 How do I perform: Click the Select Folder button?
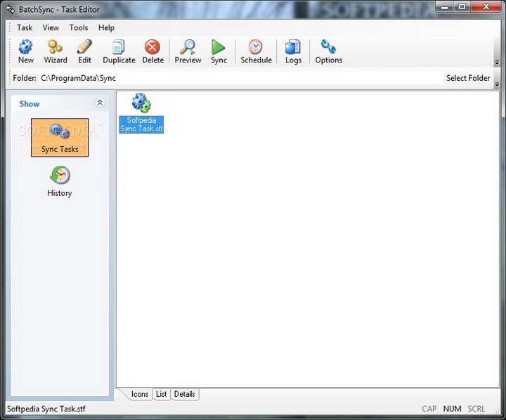click(x=468, y=78)
